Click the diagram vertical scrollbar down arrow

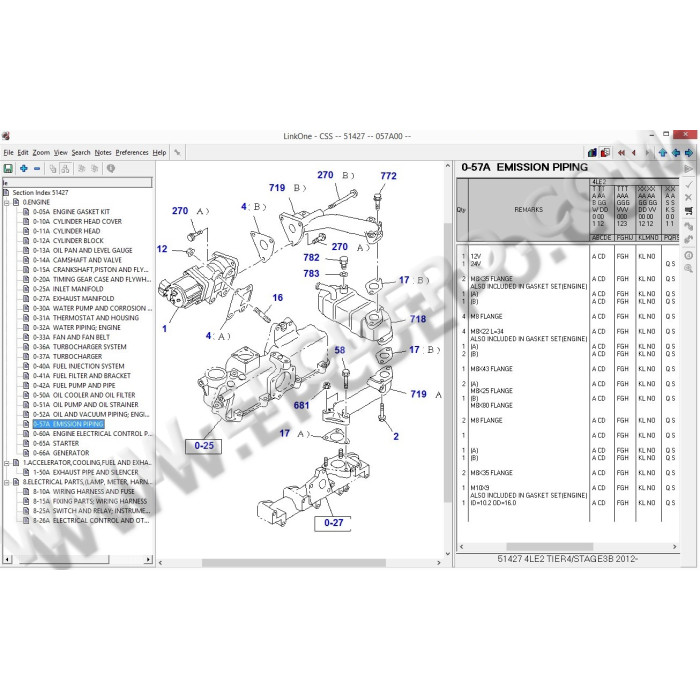pyautogui.click(x=448, y=554)
